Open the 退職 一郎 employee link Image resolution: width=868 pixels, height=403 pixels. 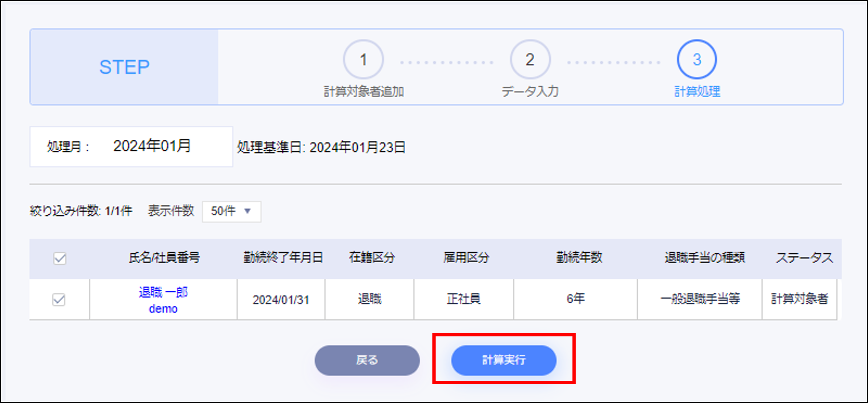[x=163, y=292]
